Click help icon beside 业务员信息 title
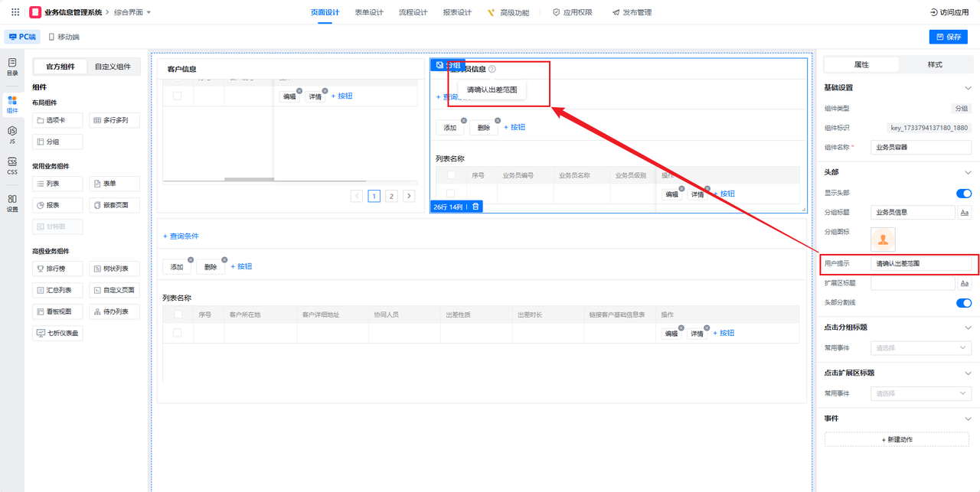The width and height of the screenshot is (980, 492). pos(492,69)
